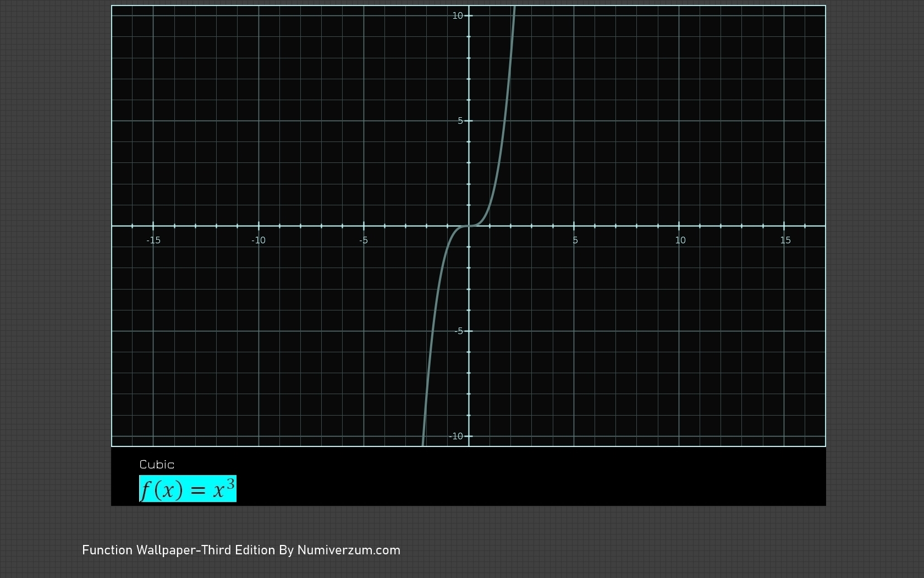This screenshot has width=924, height=578.
Task: Click the 10 label on the vertical axis
Action: tap(458, 16)
